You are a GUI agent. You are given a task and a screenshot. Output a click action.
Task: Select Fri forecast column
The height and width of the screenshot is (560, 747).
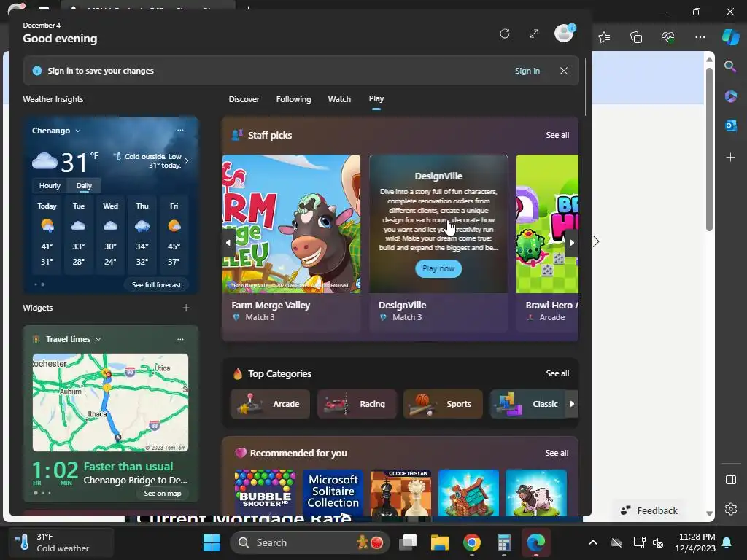tap(174, 234)
